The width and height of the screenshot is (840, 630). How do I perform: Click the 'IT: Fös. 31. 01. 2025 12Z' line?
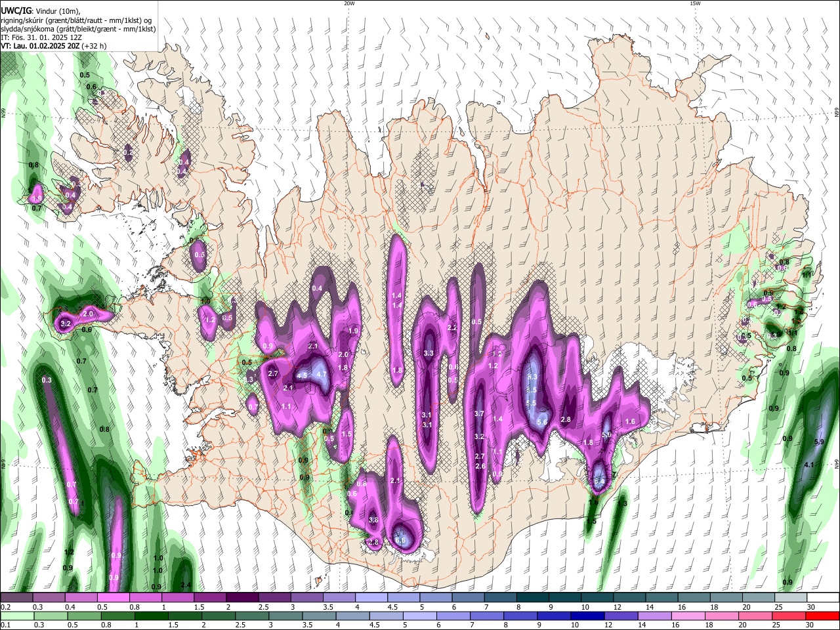coord(41,37)
